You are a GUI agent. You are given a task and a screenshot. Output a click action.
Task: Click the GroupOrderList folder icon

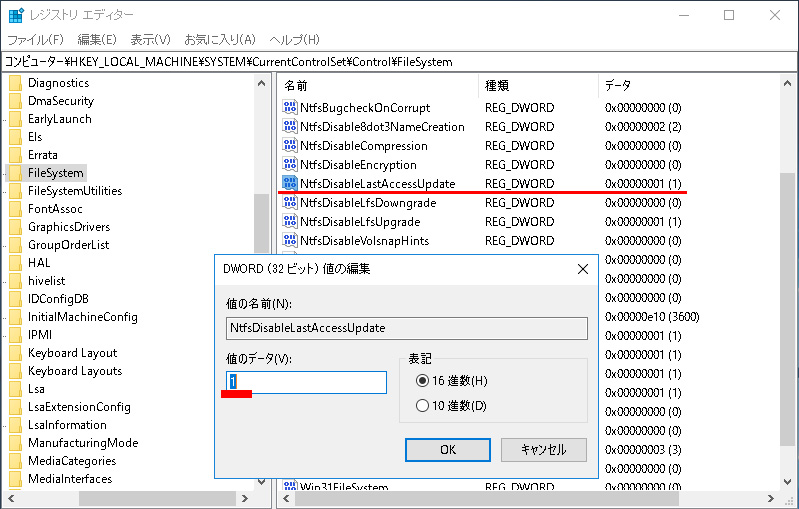(15, 245)
